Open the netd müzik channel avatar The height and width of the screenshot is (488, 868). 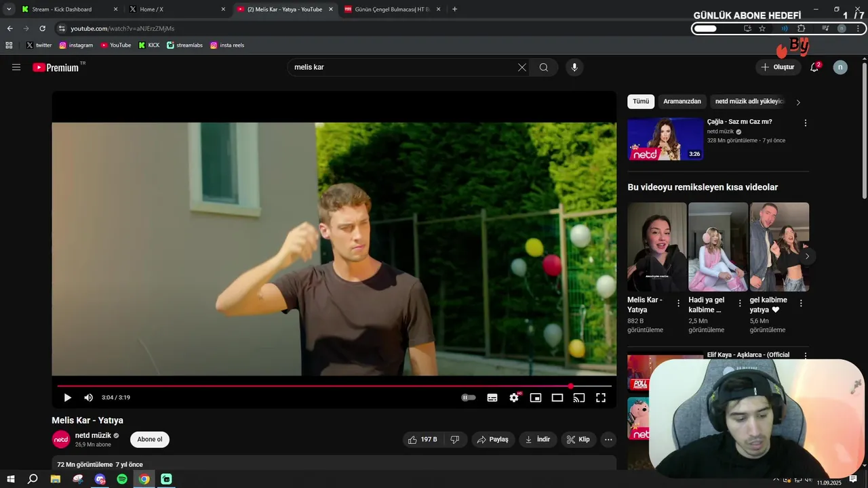point(61,439)
